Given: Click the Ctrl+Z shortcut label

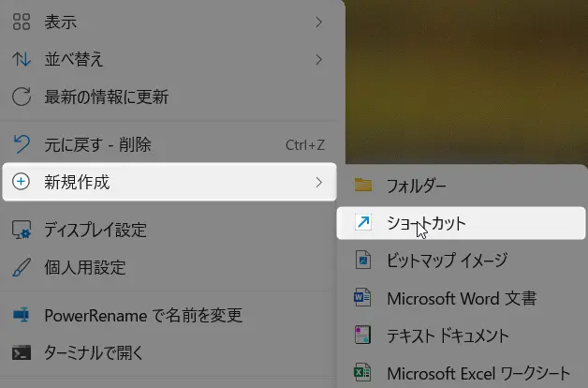Looking at the screenshot, I should (x=304, y=144).
